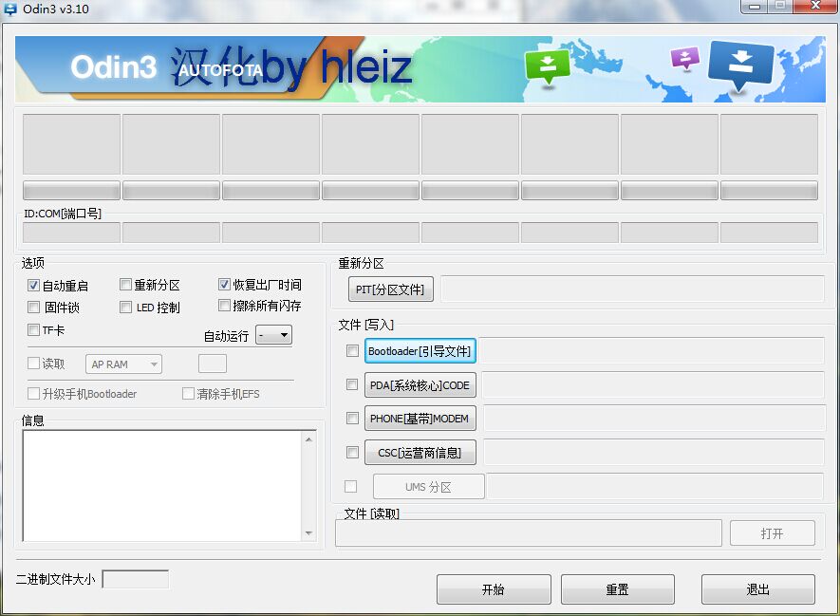Screen dimensions: 840x616
Task: Tick the checkbox beside PHONE[基带]MODEM
Action: (352, 419)
